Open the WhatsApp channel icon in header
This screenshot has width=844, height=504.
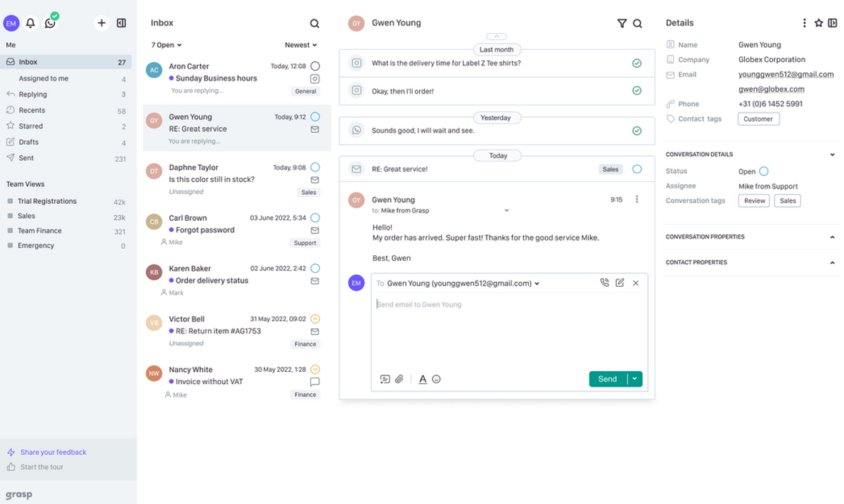(x=50, y=23)
